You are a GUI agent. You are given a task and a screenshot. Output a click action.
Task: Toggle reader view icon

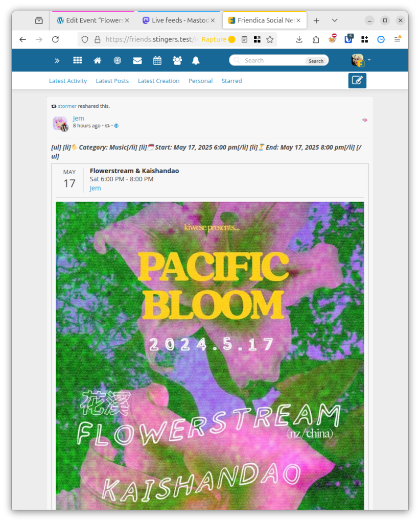[245, 40]
